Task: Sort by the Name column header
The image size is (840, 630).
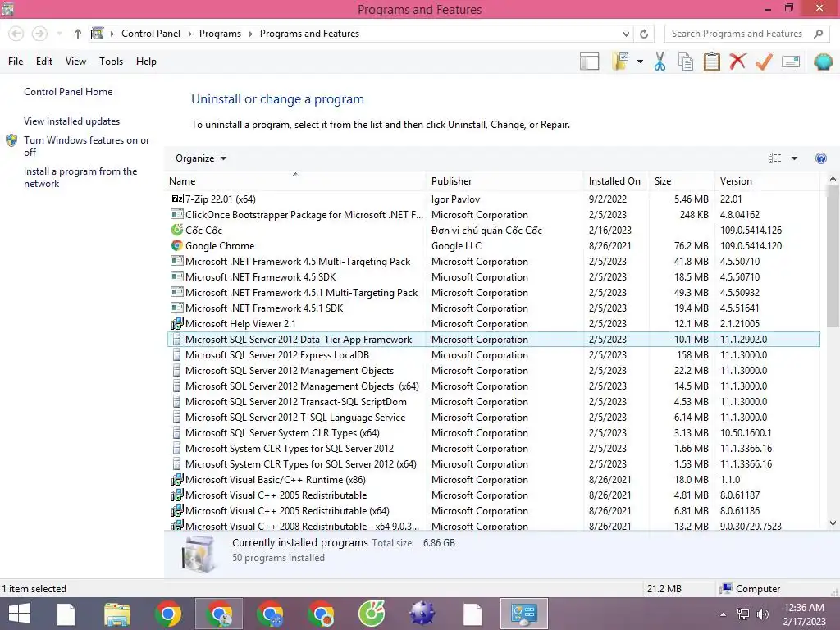Action: pos(295,181)
